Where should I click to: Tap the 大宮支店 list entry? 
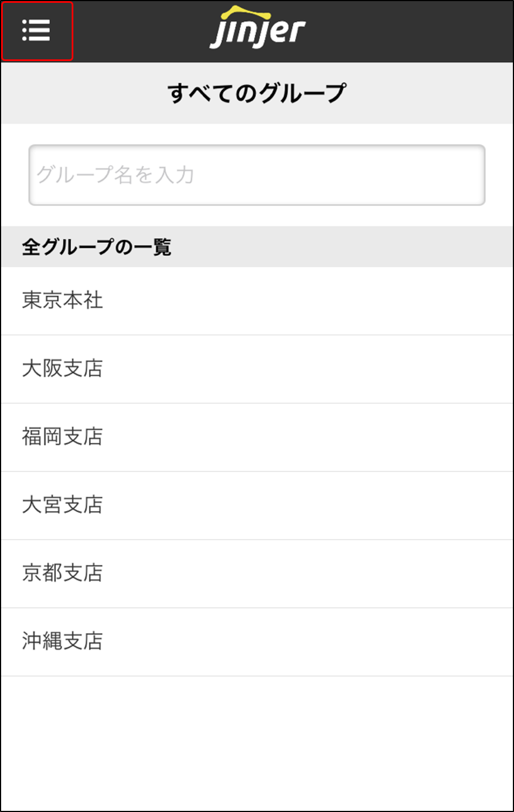coord(63,505)
